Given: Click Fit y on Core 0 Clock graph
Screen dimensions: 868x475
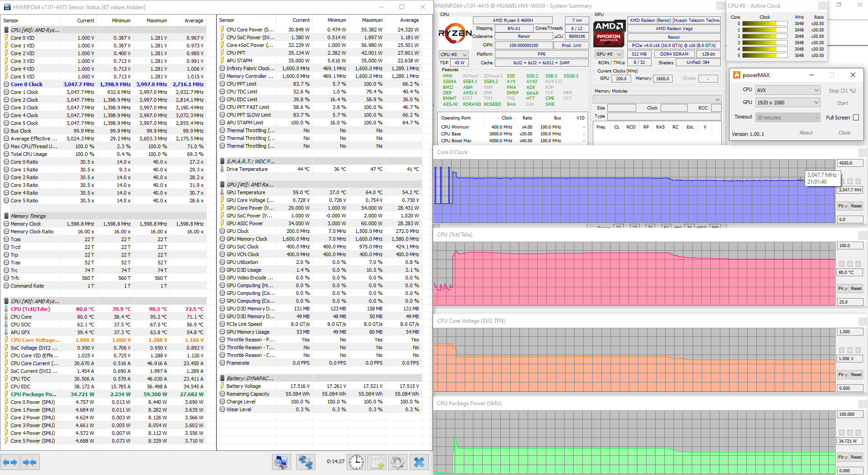Looking at the screenshot, I should (x=843, y=206).
